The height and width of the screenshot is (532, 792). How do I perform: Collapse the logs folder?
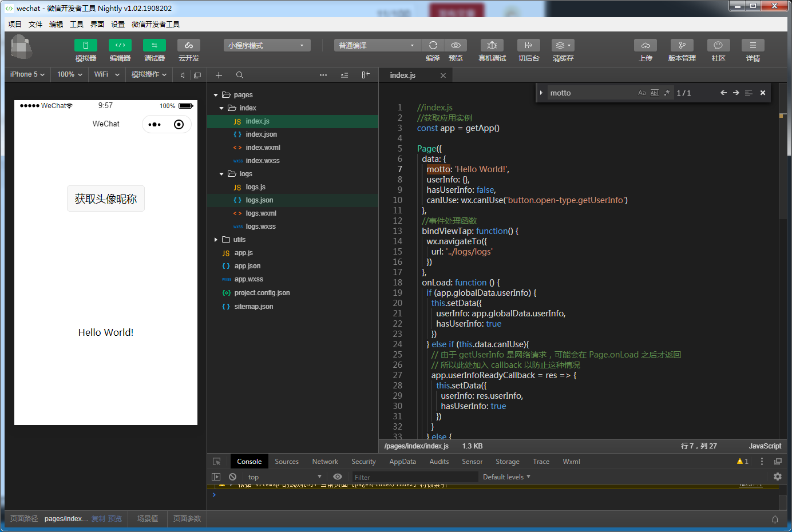tap(221, 174)
